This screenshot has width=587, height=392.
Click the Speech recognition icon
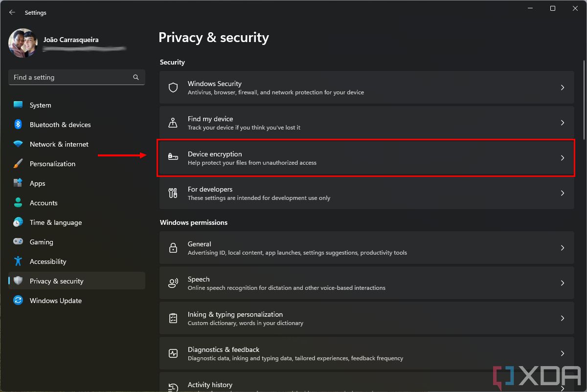coord(173,283)
